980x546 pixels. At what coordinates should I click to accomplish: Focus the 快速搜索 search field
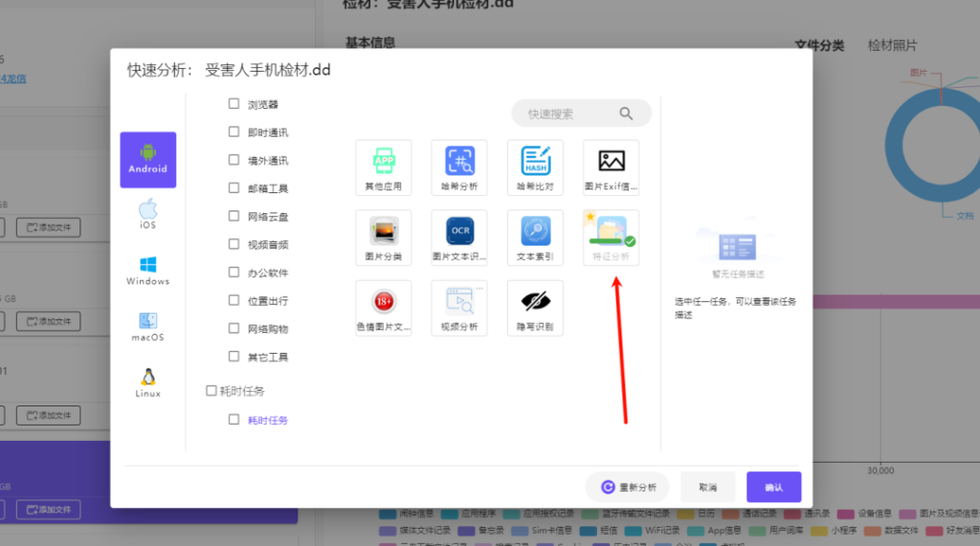point(581,114)
